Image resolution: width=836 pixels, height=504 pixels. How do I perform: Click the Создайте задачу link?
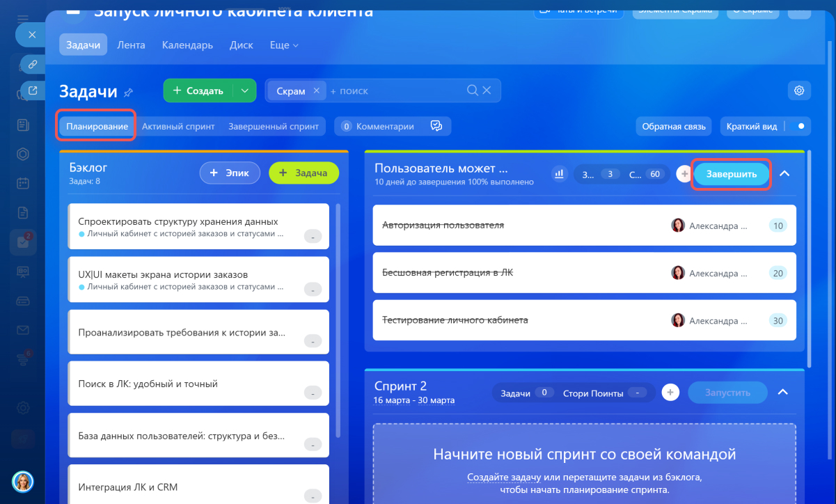tap(504, 477)
